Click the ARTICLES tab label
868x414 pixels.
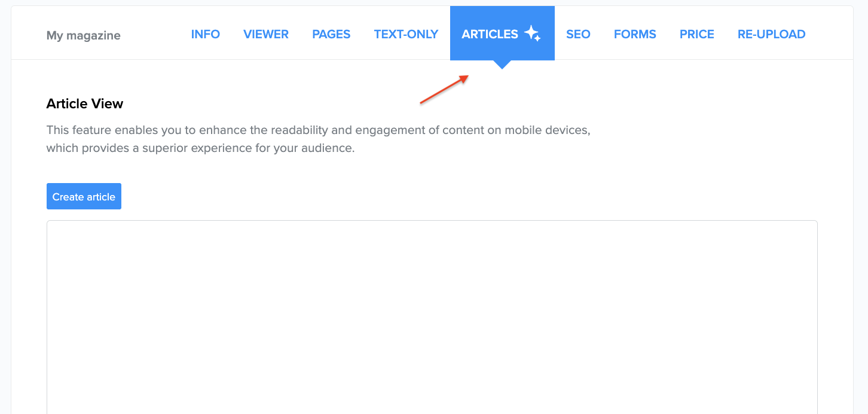490,34
